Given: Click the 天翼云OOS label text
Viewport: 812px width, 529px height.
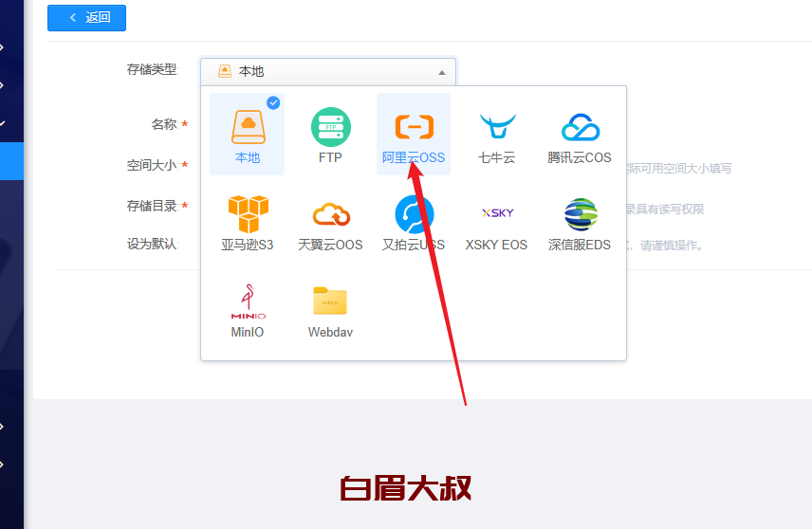Looking at the screenshot, I should click(330, 245).
